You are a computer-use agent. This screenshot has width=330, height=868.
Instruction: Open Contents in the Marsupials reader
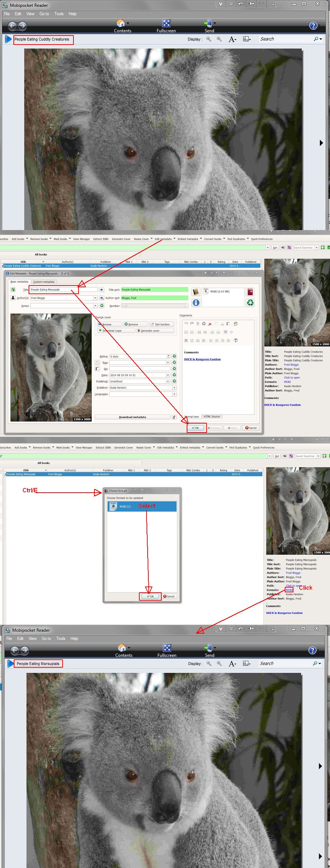124,651
